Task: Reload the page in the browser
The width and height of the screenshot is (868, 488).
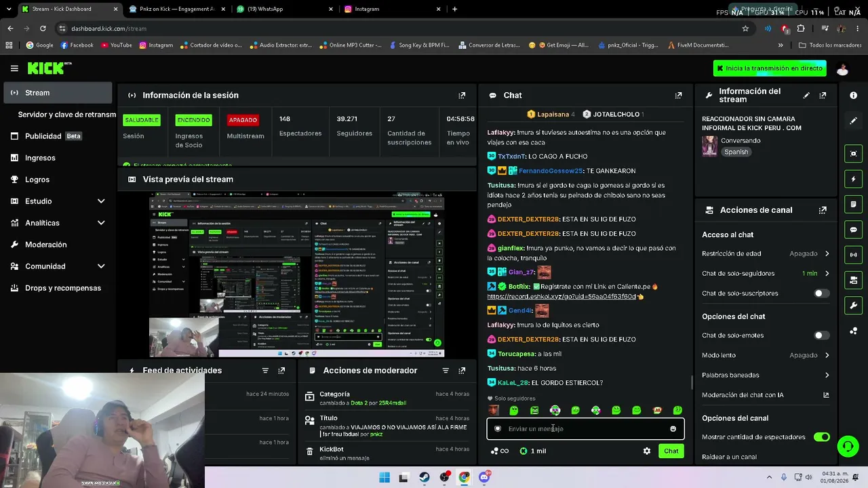Action: pos(43,28)
